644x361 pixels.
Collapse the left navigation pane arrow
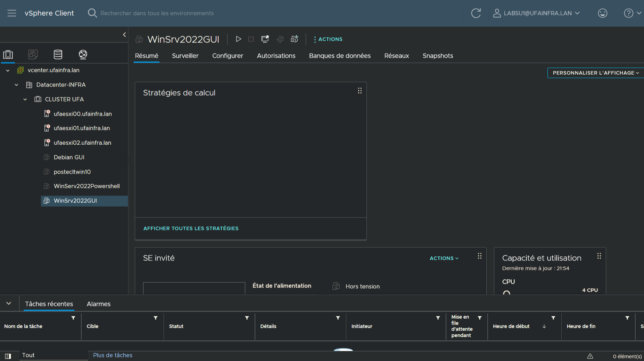click(x=124, y=34)
